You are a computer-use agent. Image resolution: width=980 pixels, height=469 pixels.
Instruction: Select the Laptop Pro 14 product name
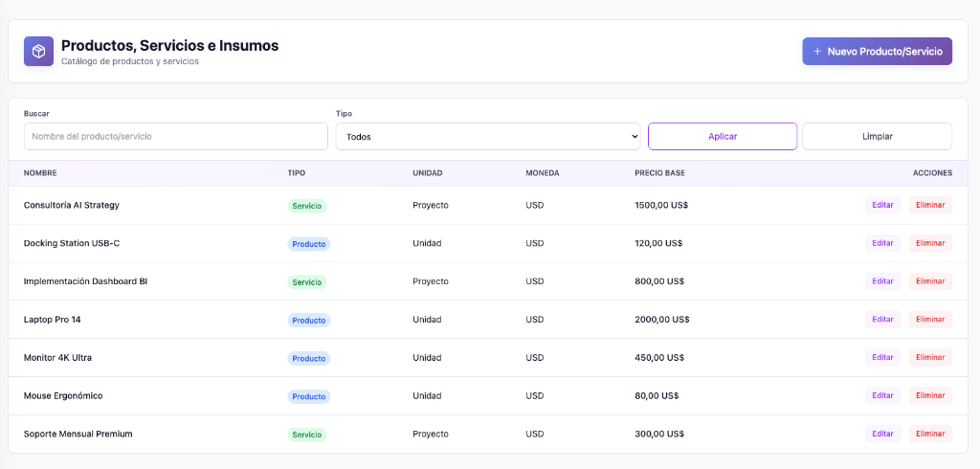[52, 320]
